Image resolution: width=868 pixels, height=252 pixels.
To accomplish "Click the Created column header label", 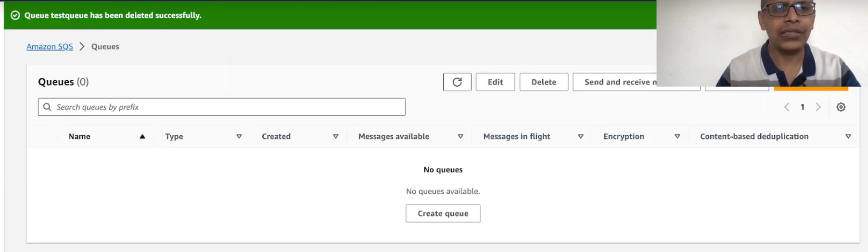I will pyautogui.click(x=276, y=137).
